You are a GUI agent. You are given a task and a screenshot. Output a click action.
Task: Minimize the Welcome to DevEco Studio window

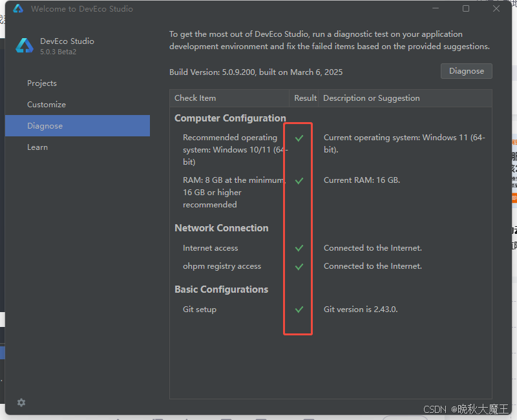coord(436,8)
